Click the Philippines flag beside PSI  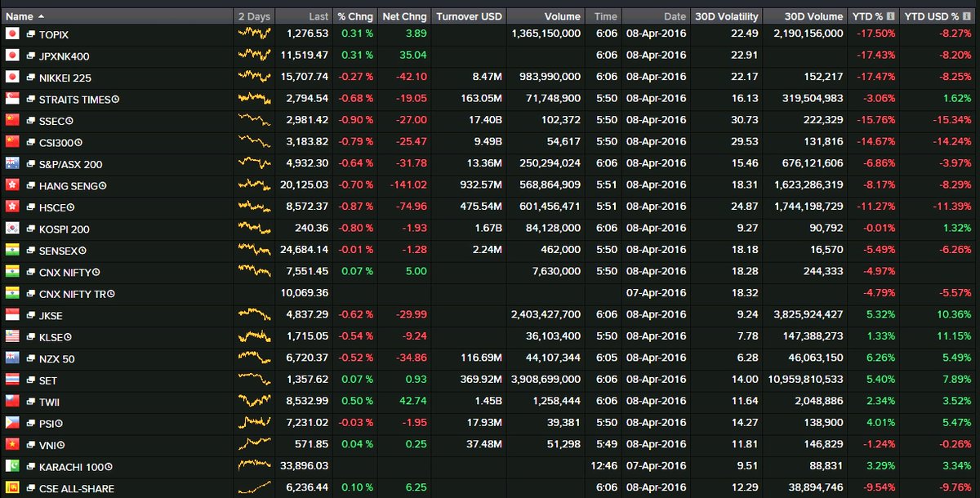pyautogui.click(x=11, y=423)
